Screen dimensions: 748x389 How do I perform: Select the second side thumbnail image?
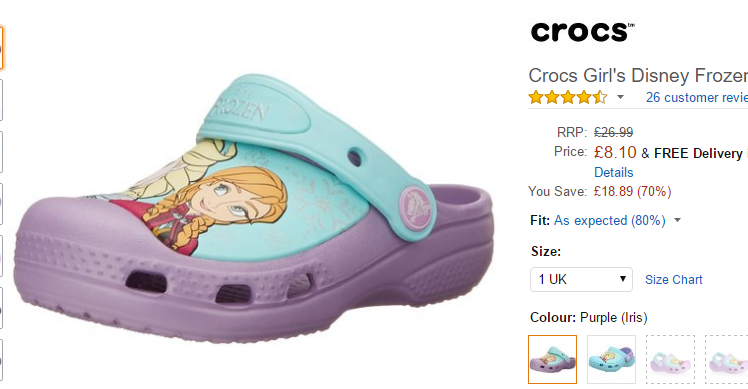coord(1,100)
